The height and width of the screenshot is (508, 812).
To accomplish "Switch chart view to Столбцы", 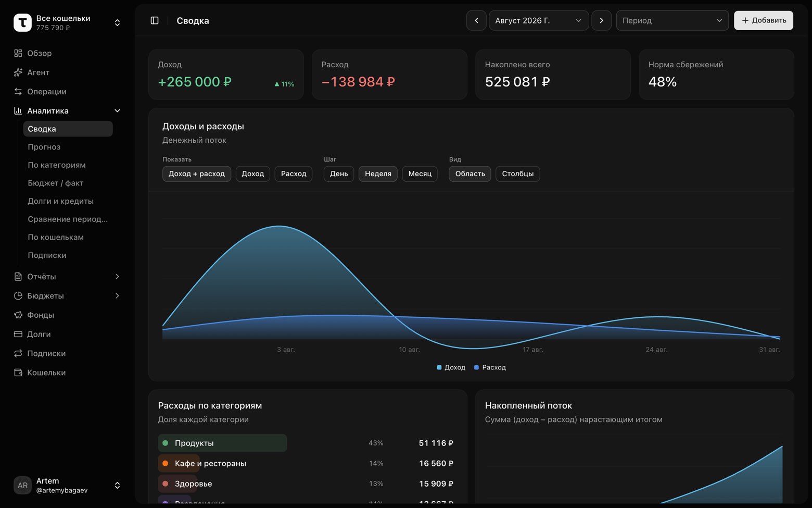I will pyautogui.click(x=518, y=174).
